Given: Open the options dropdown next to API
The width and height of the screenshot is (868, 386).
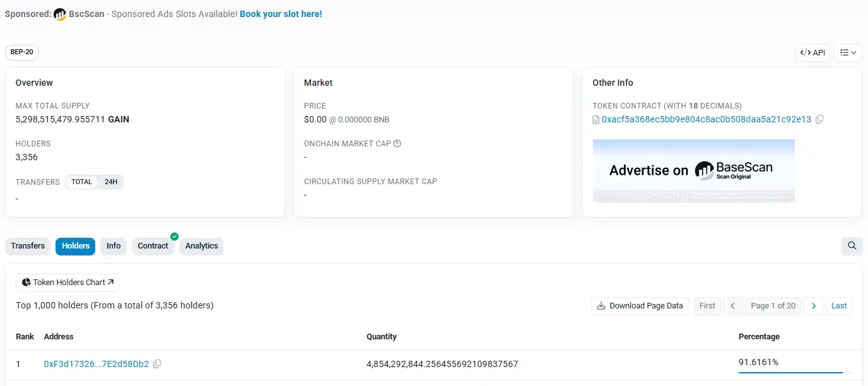Looking at the screenshot, I should pos(848,52).
